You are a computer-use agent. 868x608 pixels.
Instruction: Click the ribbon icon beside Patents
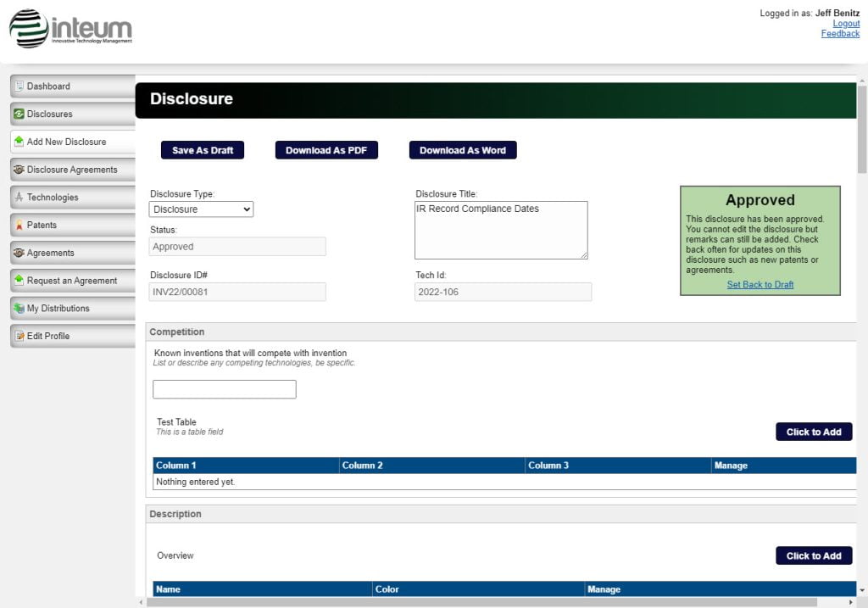coord(19,225)
